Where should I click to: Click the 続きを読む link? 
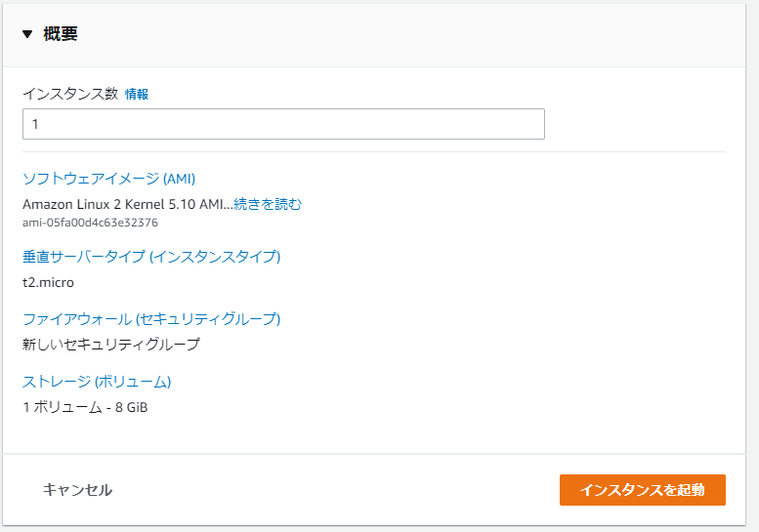click(268, 204)
